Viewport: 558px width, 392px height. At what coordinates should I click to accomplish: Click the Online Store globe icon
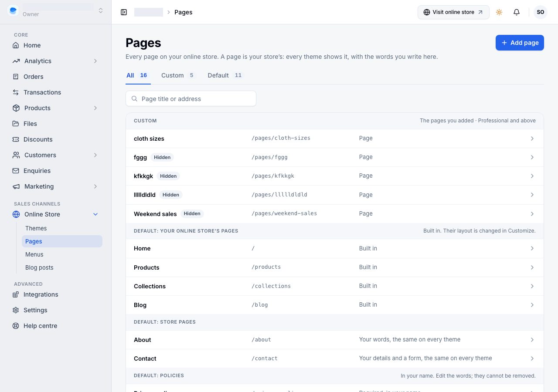[x=16, y=214]
